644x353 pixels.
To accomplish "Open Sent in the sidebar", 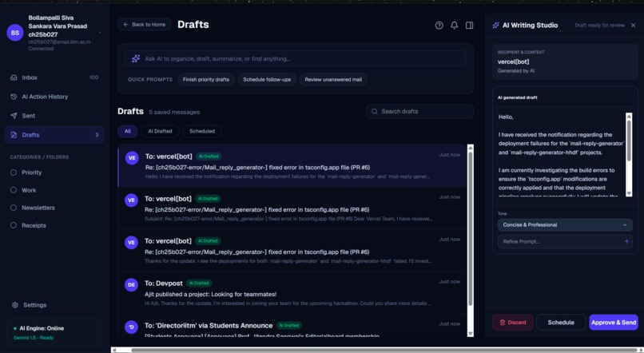I will (x=54, y=116).
